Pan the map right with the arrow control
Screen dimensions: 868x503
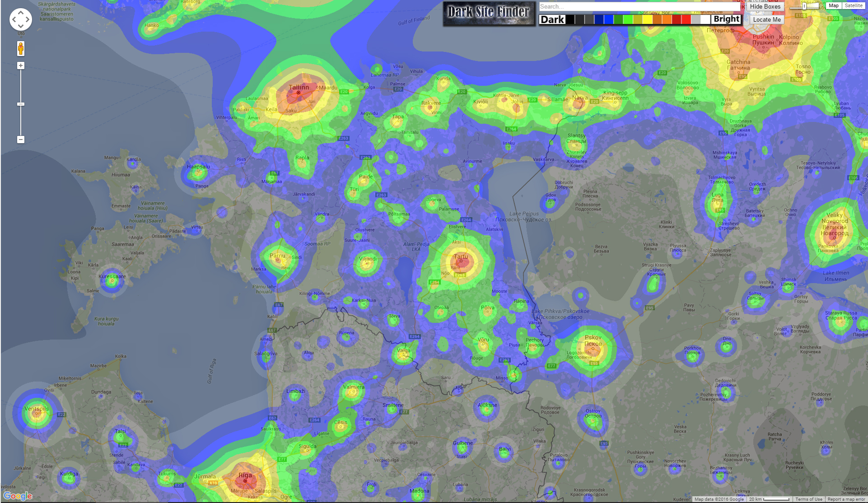tap(28, 19)
